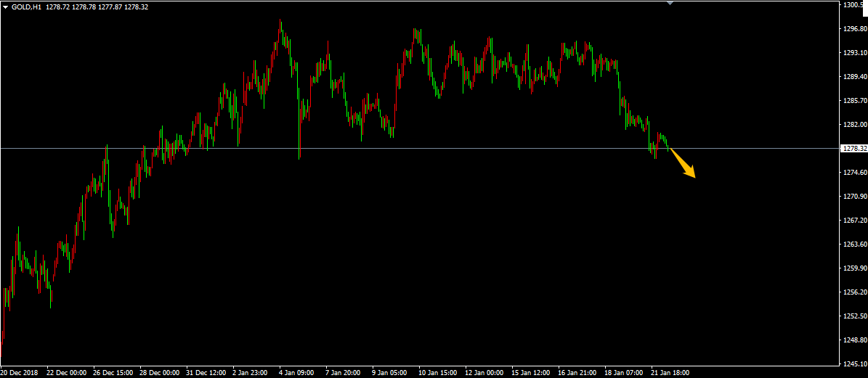Click the 18 Jan 07:00 time label
The image size is (868, 378).
click(x=625, y=373)
